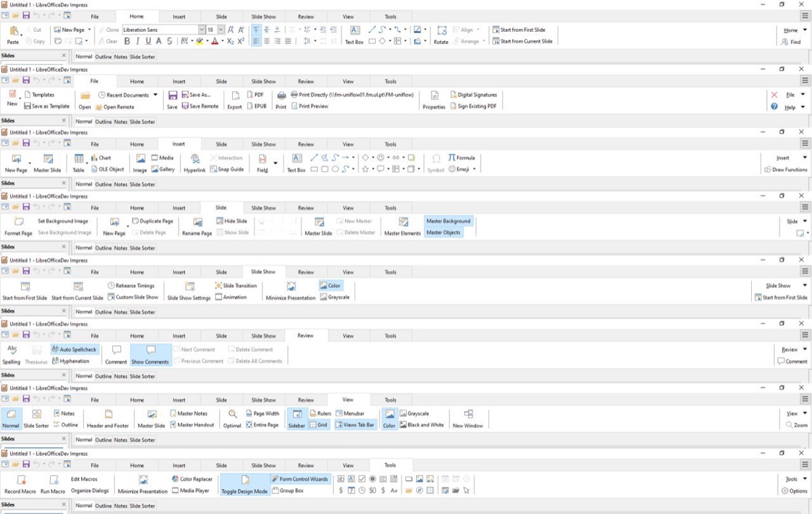Viewport: 812px width, 514px height.
Task: Click the superscript icon
Action: (x=242, y=41)
